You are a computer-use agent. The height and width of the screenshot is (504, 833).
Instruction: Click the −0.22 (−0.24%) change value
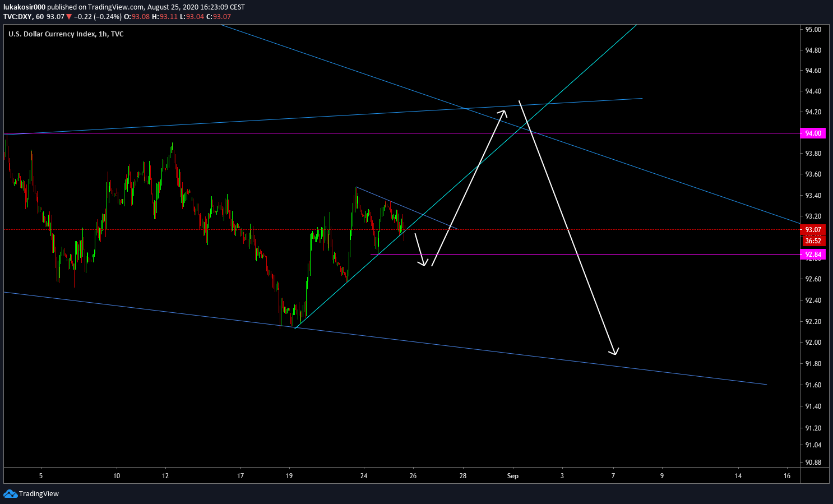[98, 17]
